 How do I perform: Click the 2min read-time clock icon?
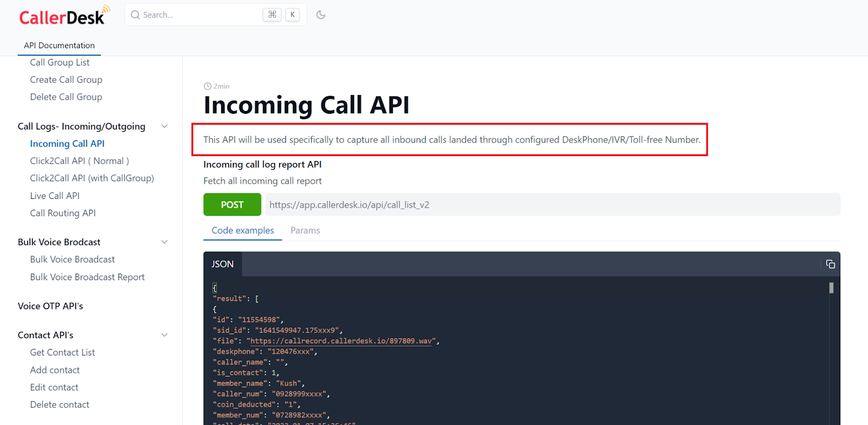tap(207, 86)
